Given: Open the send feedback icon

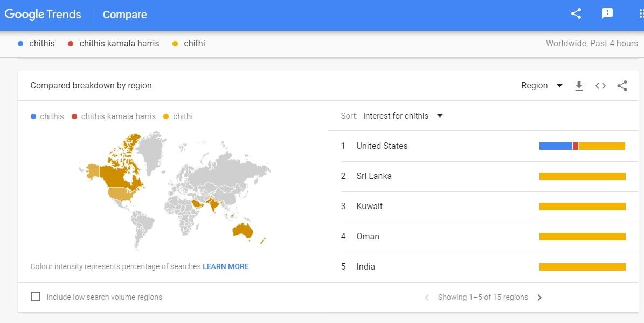Looking at the screenshot, I should pos(607,14).
